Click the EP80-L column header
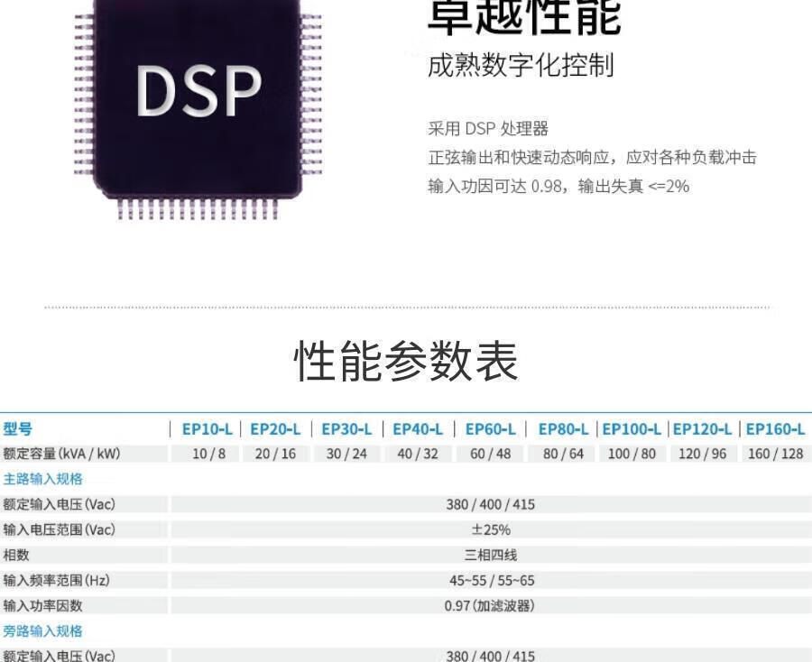Screen dimensions: 812x662 point(563,428)
